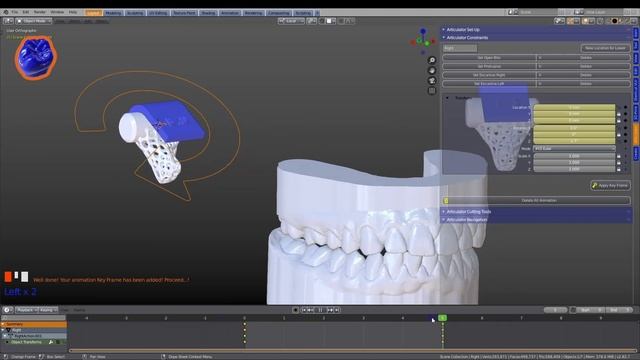Switch to the Animation workspace tab
The width and height of the screenshot is (640, 360).
pyautogui.click(x=230, y=13)
